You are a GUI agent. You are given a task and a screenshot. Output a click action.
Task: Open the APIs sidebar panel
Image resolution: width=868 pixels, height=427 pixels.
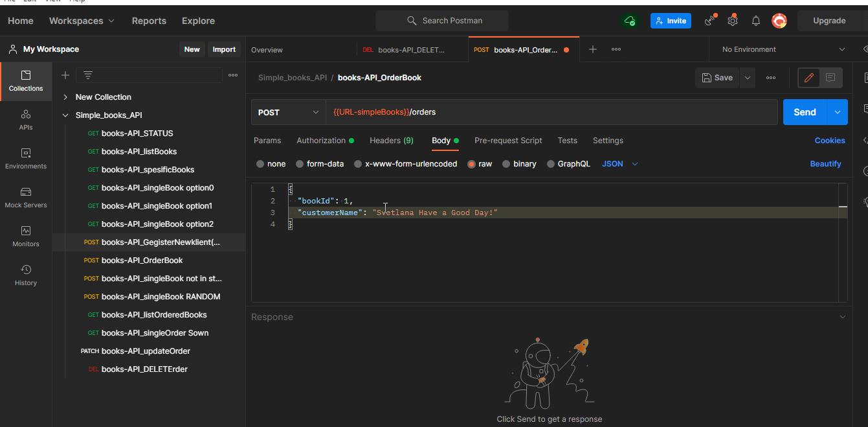coord(26,120)
